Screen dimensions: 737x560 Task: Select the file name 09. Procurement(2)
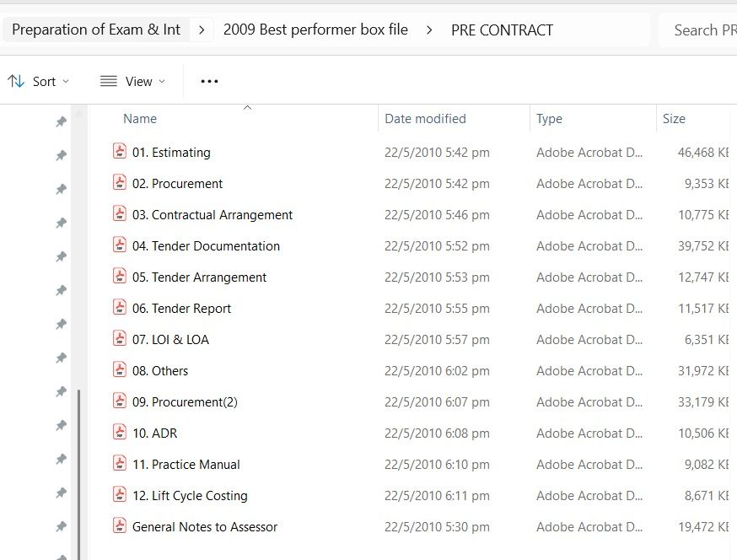(x=186, y=402)
